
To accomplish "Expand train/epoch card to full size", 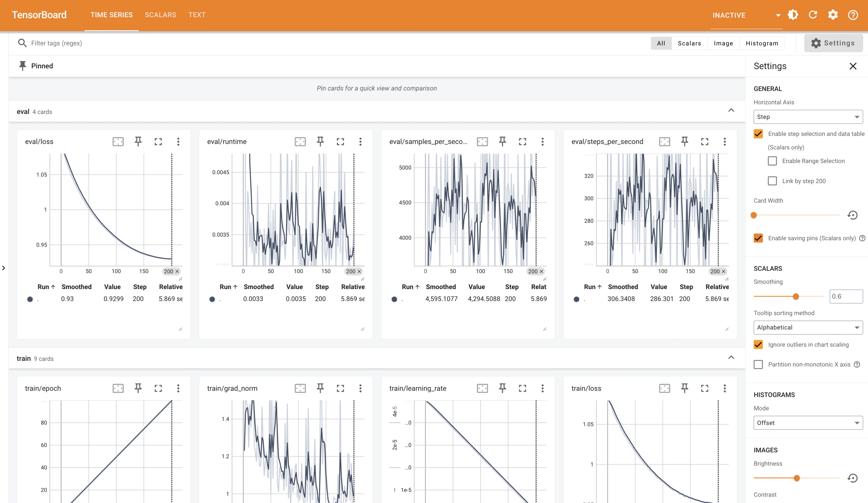I will point(158,388).
